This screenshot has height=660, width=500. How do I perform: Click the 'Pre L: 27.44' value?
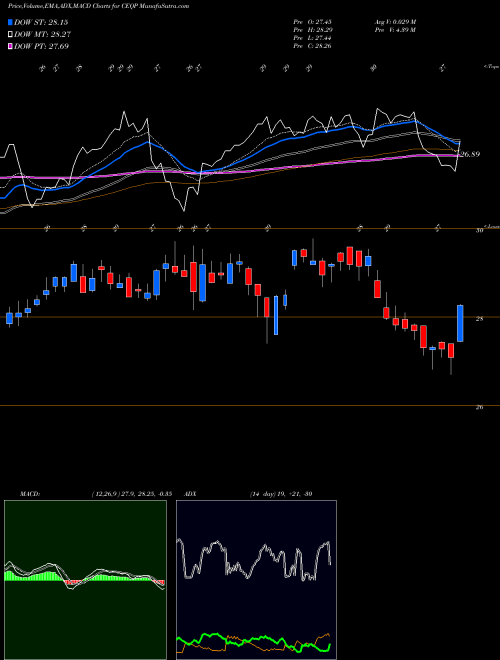pos(313,38)
